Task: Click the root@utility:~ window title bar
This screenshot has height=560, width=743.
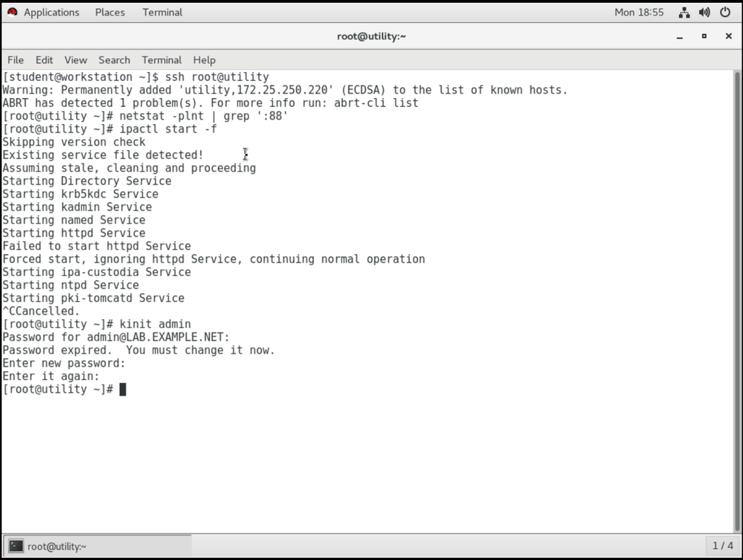Action: 371,36
